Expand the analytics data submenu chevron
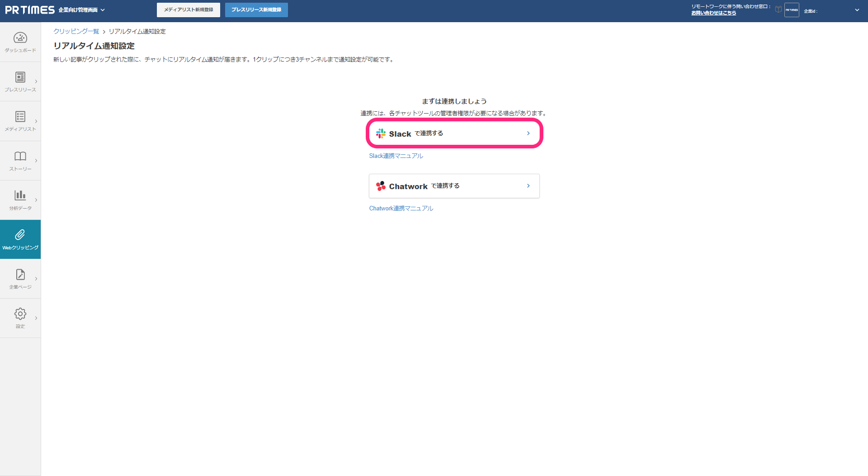Viewport: 868px width, 476px height. (x=36, y=200)
